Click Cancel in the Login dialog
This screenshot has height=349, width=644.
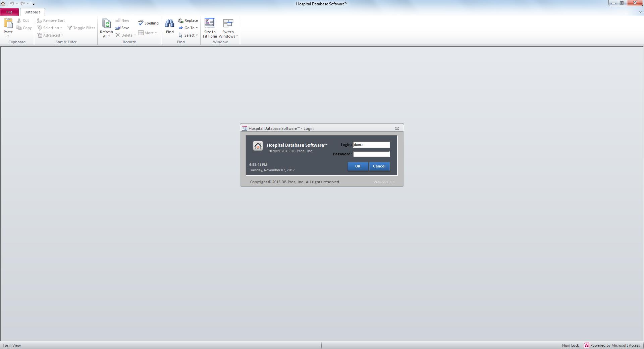379,166
